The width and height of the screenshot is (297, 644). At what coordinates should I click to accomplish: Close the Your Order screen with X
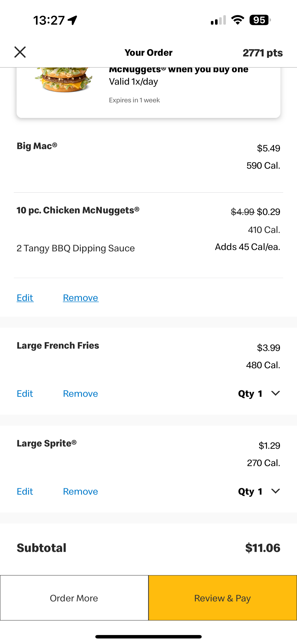click(20, 52)
